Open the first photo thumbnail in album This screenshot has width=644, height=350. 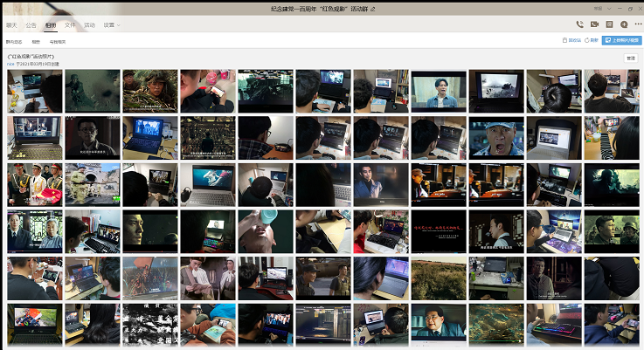34,91
